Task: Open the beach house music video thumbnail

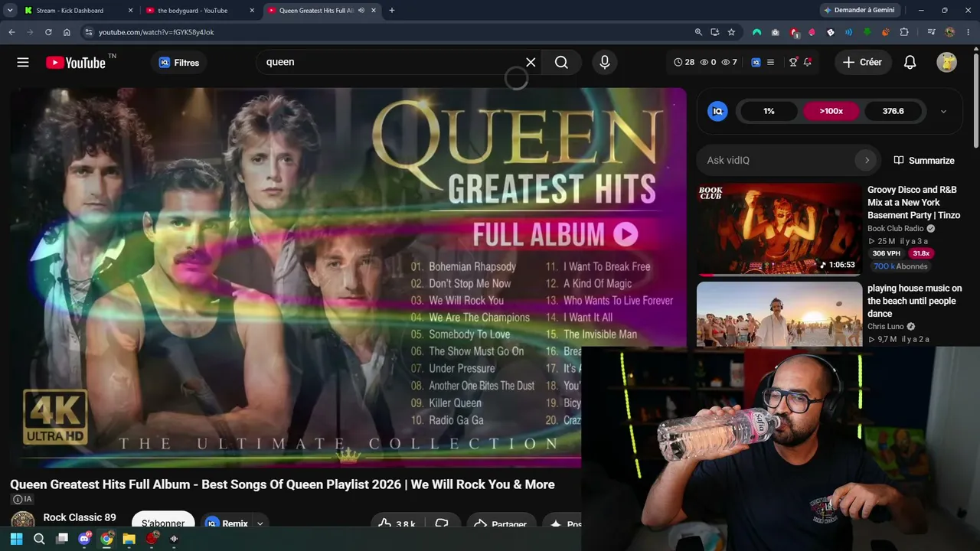Action: [779, 314]
